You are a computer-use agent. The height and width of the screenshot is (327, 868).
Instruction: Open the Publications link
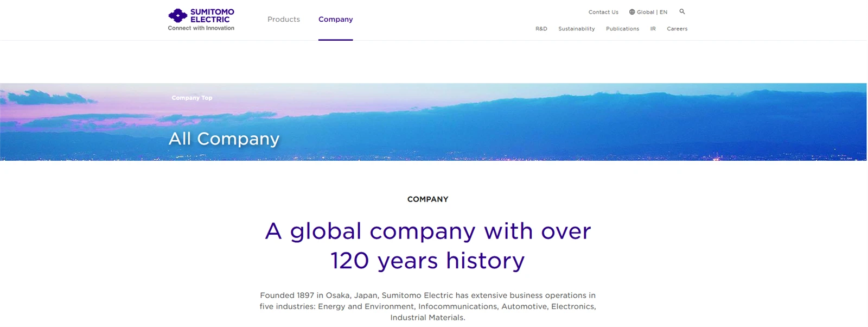click(622, 29)
